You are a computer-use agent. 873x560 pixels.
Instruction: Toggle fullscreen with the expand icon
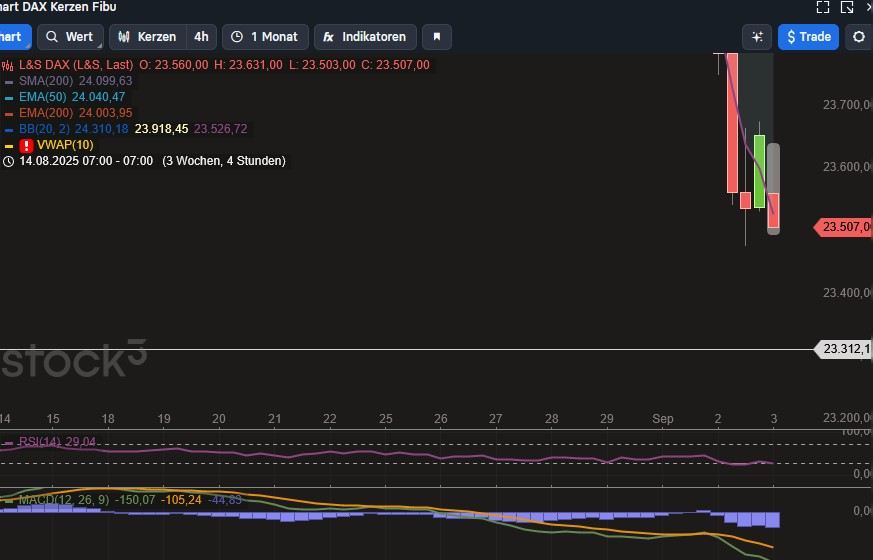coord(823,7)
